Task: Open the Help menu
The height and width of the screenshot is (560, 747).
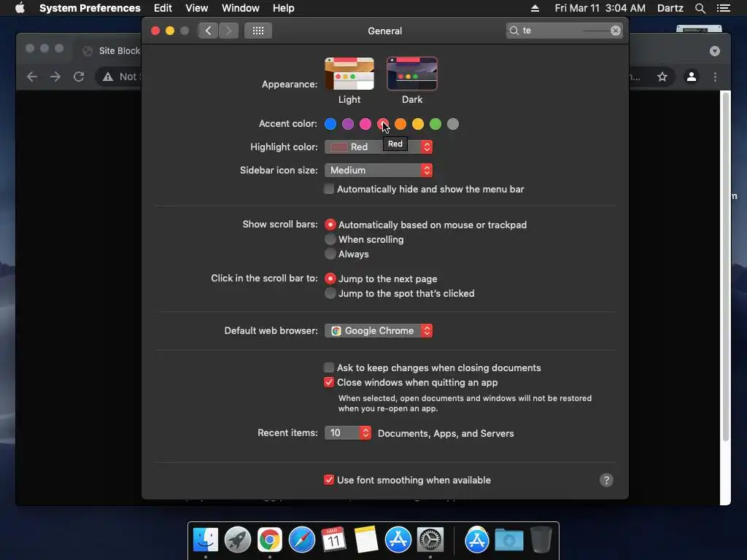Action: pyautogui.click(x=284, y=8)
